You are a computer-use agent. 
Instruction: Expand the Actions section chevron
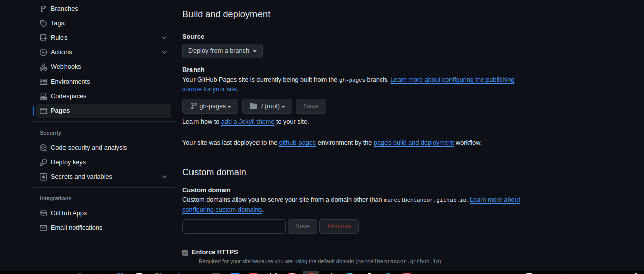[x=164, y=52]
